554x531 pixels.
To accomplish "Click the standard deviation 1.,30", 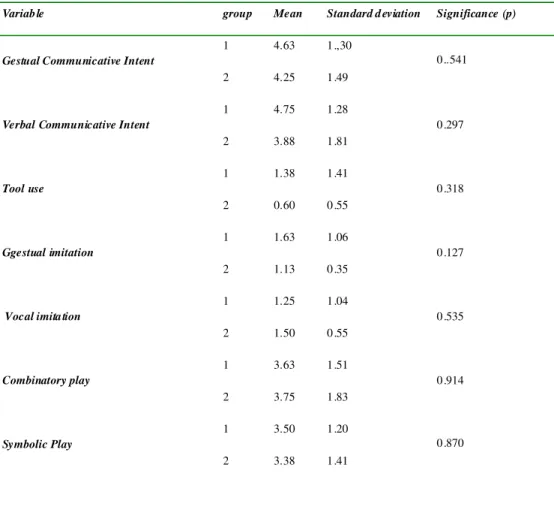I will [339, 46].
